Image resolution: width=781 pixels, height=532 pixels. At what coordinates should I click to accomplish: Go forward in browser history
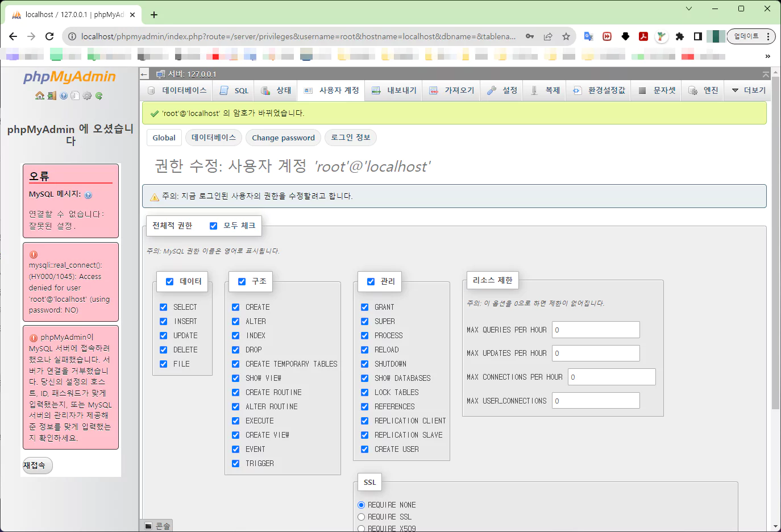[31, 36]
